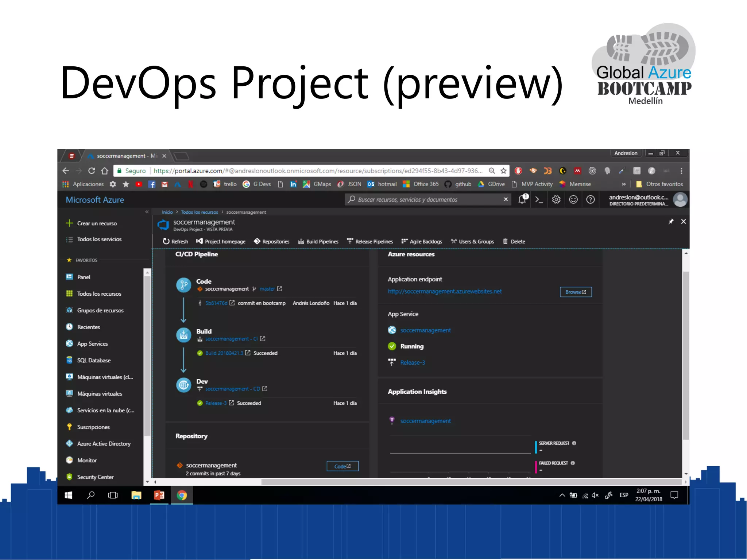
Task: Open the Windows Start menu
Action: coord(68,495)
